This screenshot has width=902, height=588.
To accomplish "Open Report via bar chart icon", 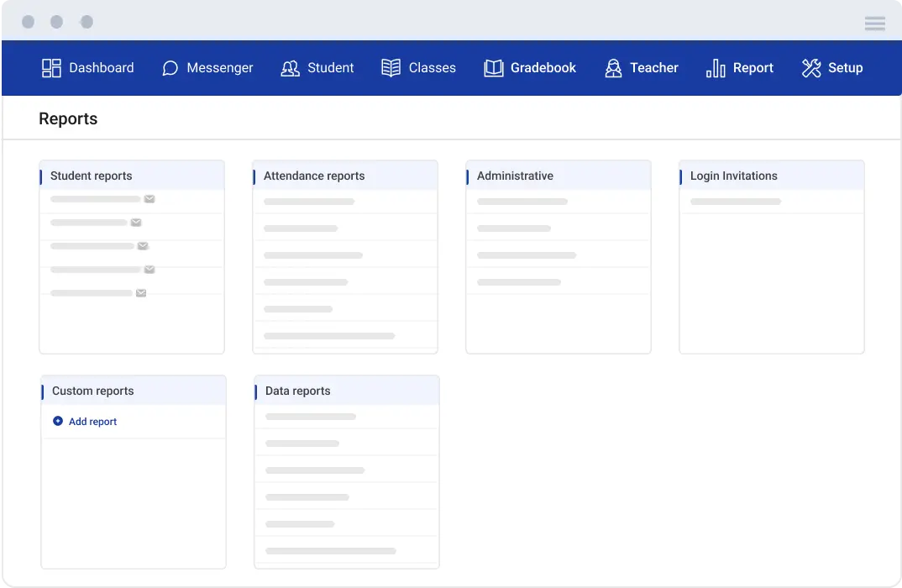I will point(716,68).
